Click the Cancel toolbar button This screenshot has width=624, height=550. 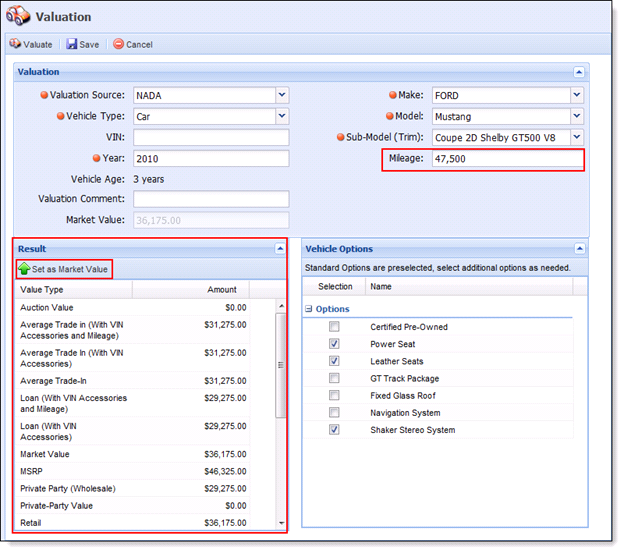[x=133, y=44]
